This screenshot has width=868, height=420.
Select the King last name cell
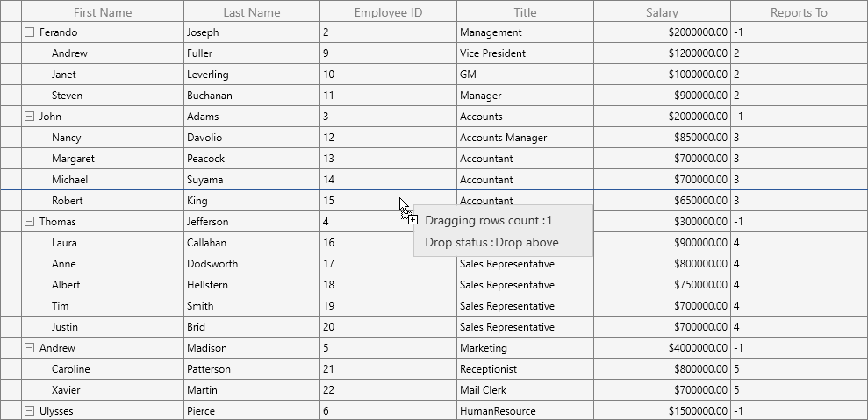tap(252, 201)
